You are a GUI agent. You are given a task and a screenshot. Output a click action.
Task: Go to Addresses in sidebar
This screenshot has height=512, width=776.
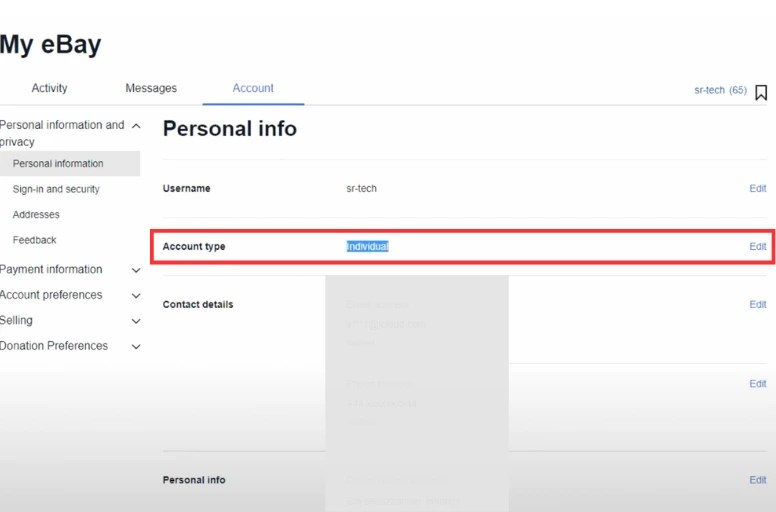click(x=36, y=215)
